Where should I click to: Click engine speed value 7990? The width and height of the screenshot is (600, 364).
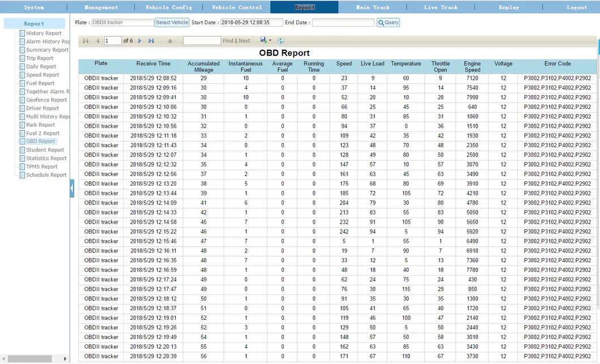tap(472, 97)
